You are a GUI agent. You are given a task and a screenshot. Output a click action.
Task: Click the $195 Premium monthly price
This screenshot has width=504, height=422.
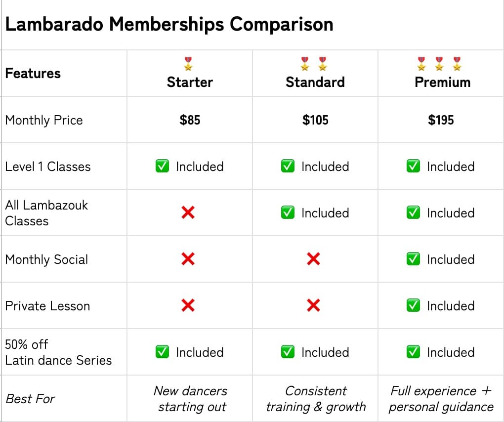coord(441,120)
